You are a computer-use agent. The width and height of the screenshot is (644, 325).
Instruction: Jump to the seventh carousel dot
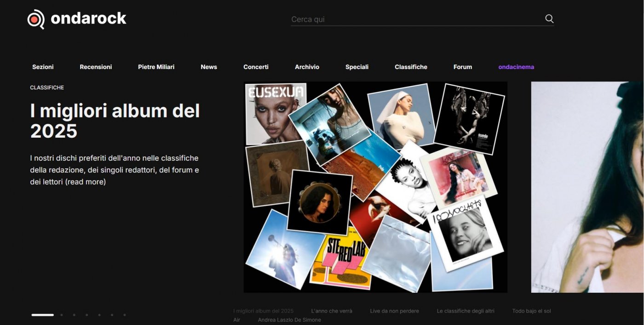pyautogui.click(x=124, y=315)
